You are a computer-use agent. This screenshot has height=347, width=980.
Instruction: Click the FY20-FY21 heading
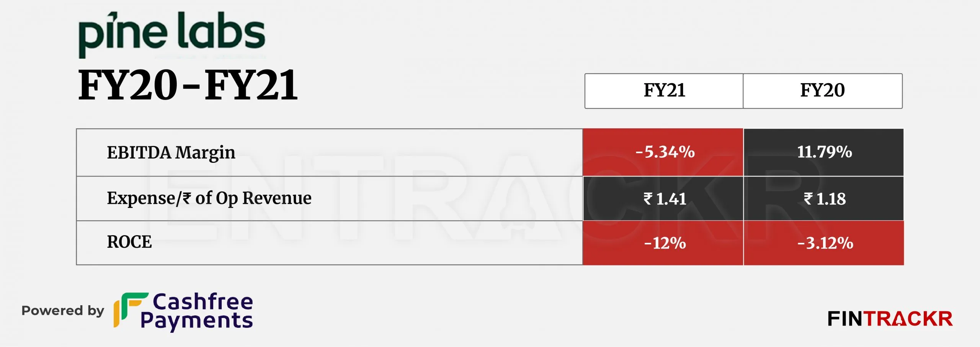[188, 85]
